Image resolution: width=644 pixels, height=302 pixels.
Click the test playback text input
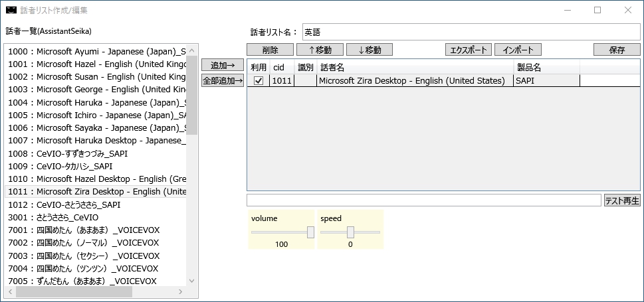point(424,200)
